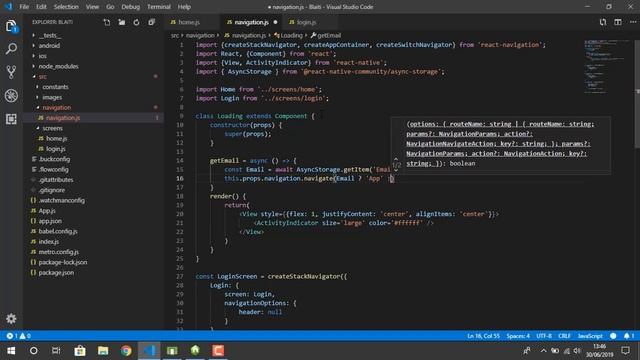This screenshot has height=360, width=640.
Task: Open the Selection menu
Action: [66, 7]
